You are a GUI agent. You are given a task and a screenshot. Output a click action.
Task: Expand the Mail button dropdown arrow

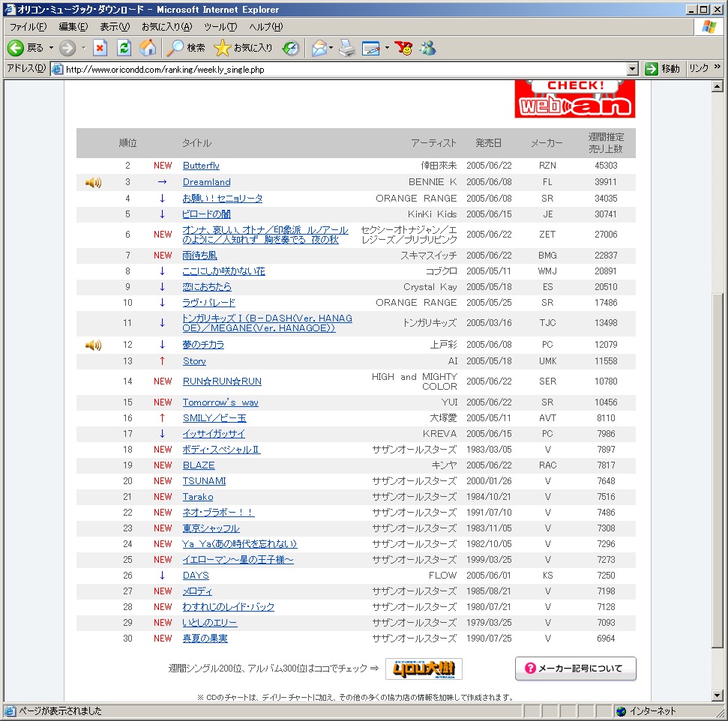tap(331, 48)
